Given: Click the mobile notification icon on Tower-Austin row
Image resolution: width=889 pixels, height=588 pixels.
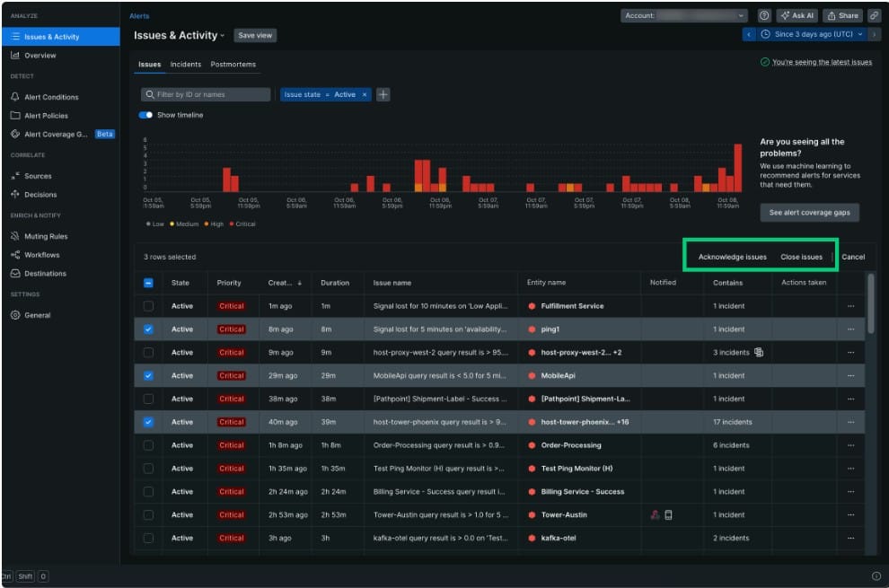Looking at the screenshot, I should [670, 514].
